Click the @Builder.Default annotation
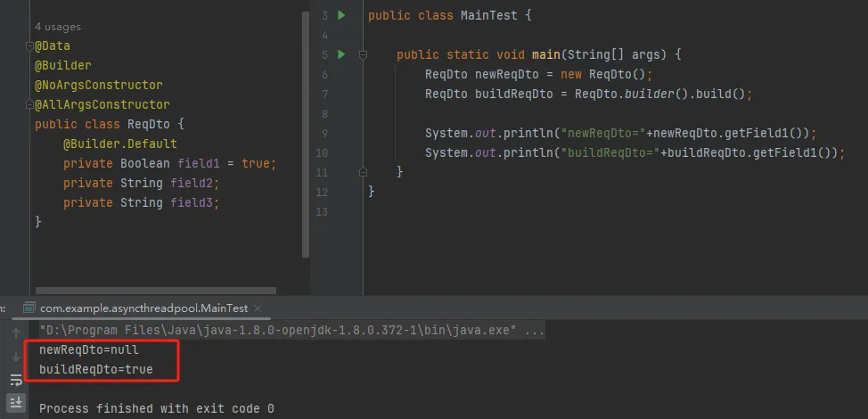 [x=119, y=144]
